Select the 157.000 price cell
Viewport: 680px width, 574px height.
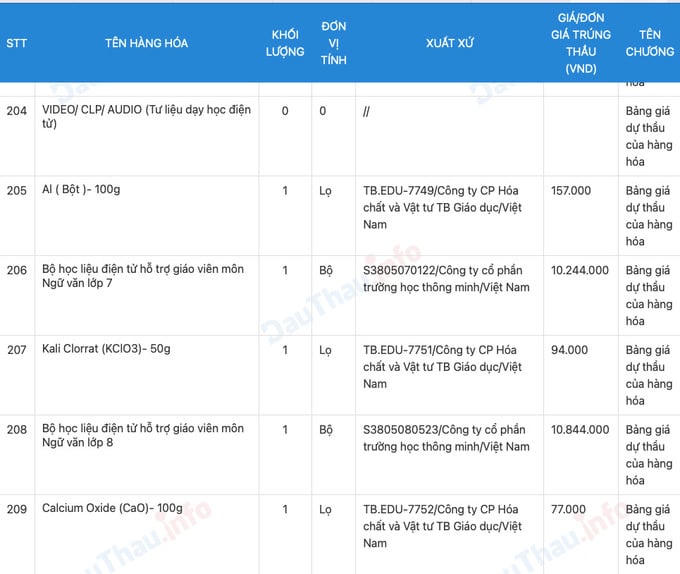tap(570, 190)
